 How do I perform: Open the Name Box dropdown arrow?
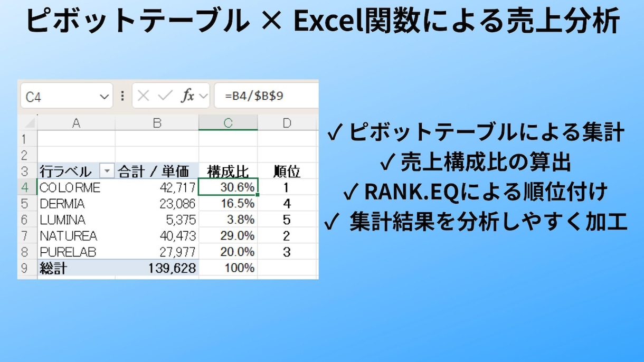pyautogui.click(x=103, y=97)
